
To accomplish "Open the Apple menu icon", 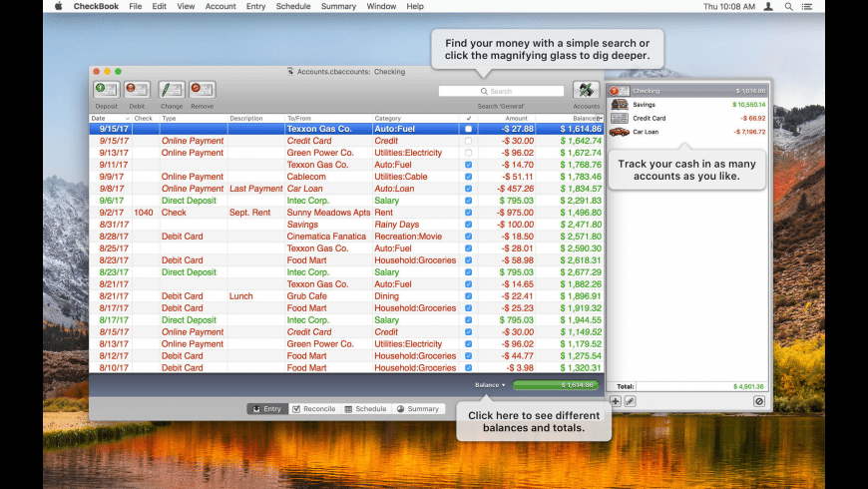I will click(58, 7).
